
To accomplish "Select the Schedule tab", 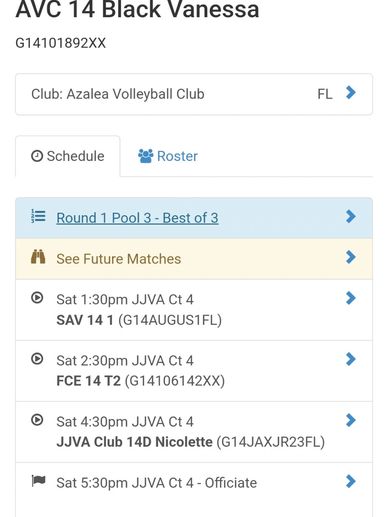I will 68,156.
